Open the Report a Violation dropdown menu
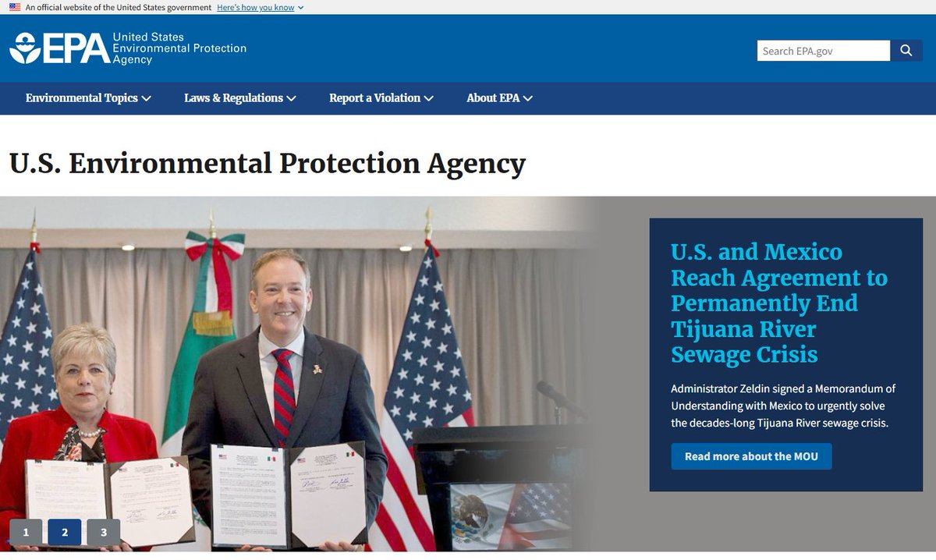 381,98
